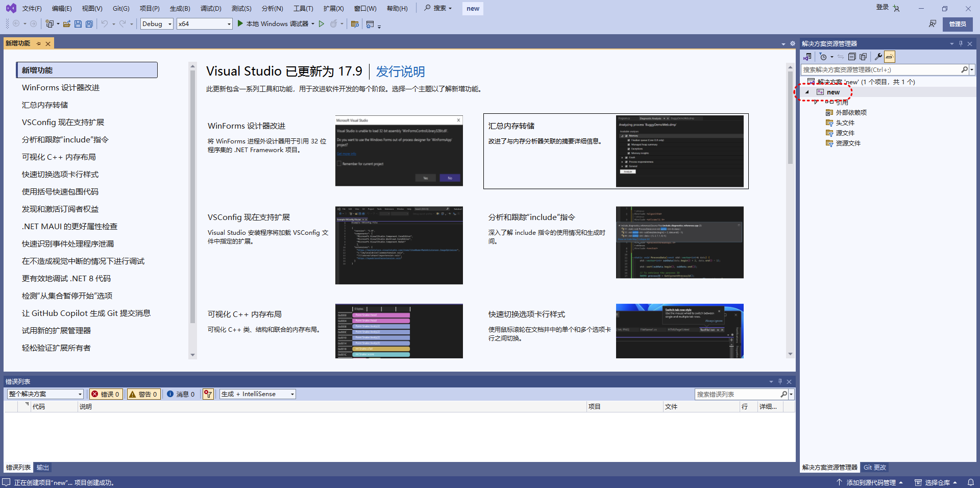Click 添加到源代码管理 in status bar

[x=870, y=482]
